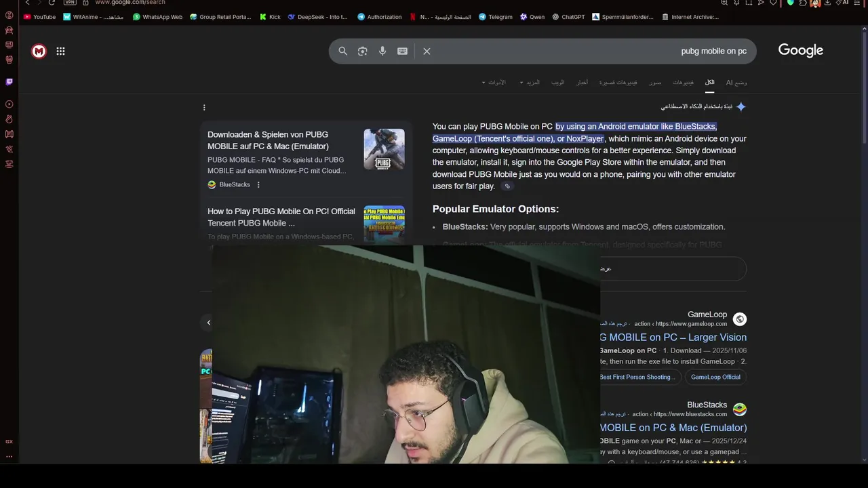Open the Kick bookmark
The height and width of the screenshot is (488, 868).
tap(270, 17)
